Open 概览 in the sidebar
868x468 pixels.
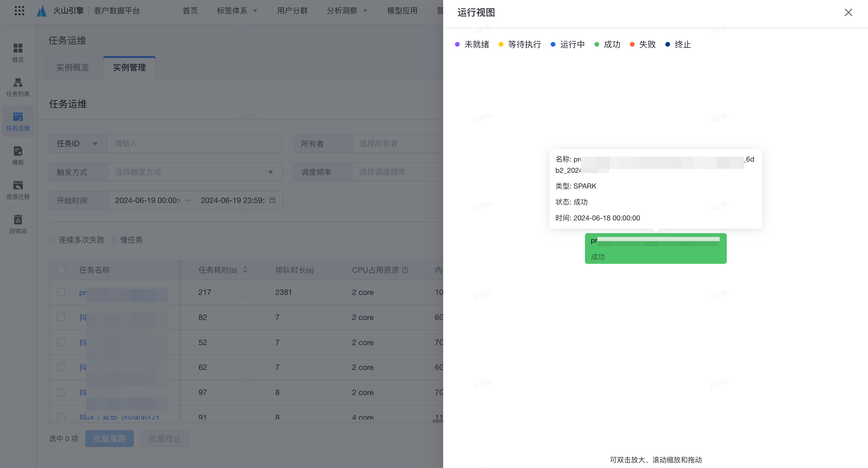pos(18,53)
